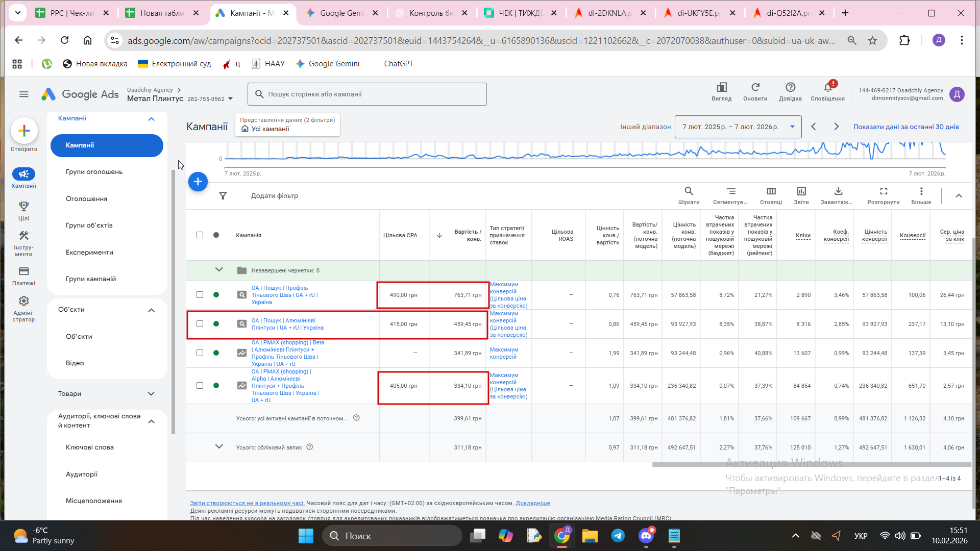This screenshot has width=980, height=551.
Task: Select all campaigns header checkbox
Action: point(200,235)
